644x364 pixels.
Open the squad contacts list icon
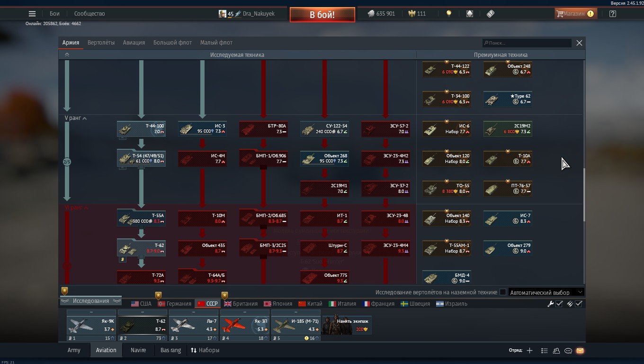pyautogui.click(x=556, y=351)
